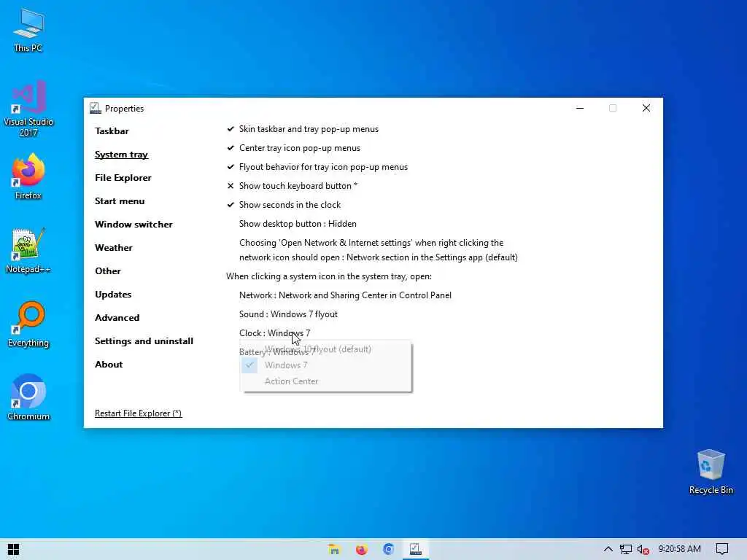This screenshot has width=747, height=560.
Task: Change Show desktop button : Hidden setting
Action: (x=298, y=224)
